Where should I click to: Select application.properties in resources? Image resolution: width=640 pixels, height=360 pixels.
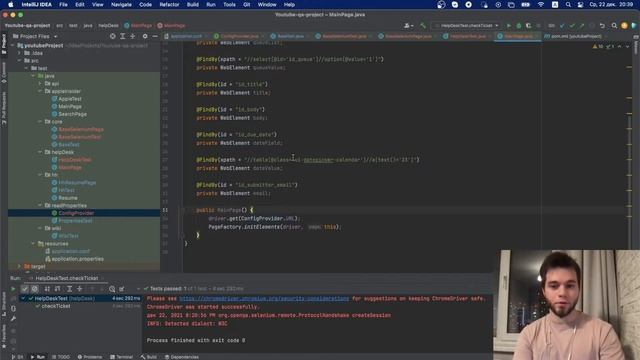pos(78,259)
